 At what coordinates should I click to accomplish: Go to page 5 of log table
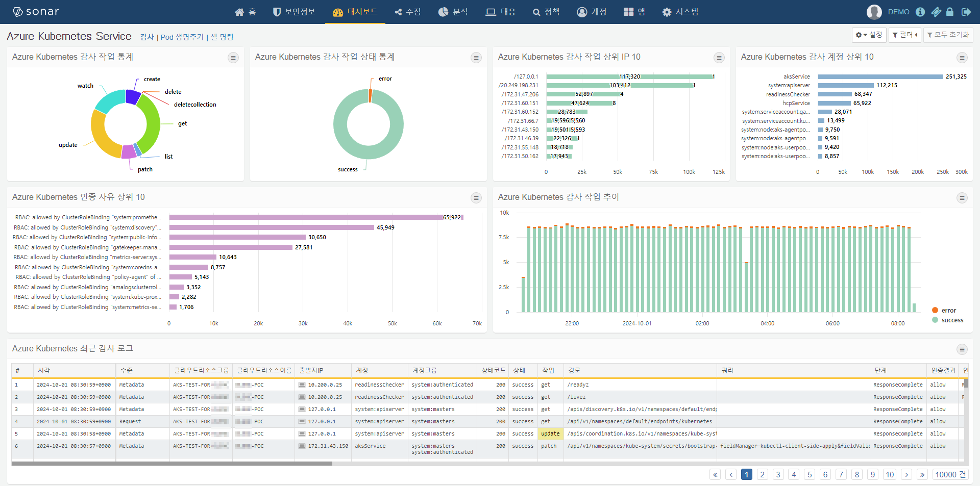810,474
